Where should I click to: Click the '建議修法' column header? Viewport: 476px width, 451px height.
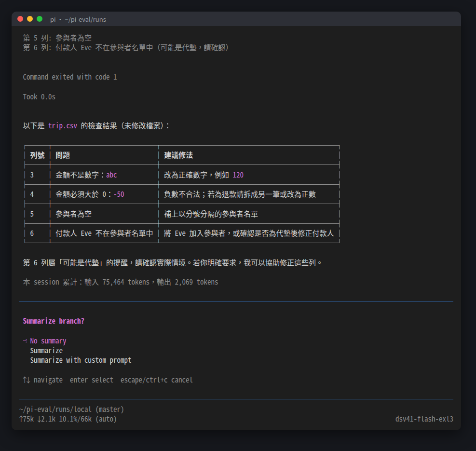(x=178, y=155)
